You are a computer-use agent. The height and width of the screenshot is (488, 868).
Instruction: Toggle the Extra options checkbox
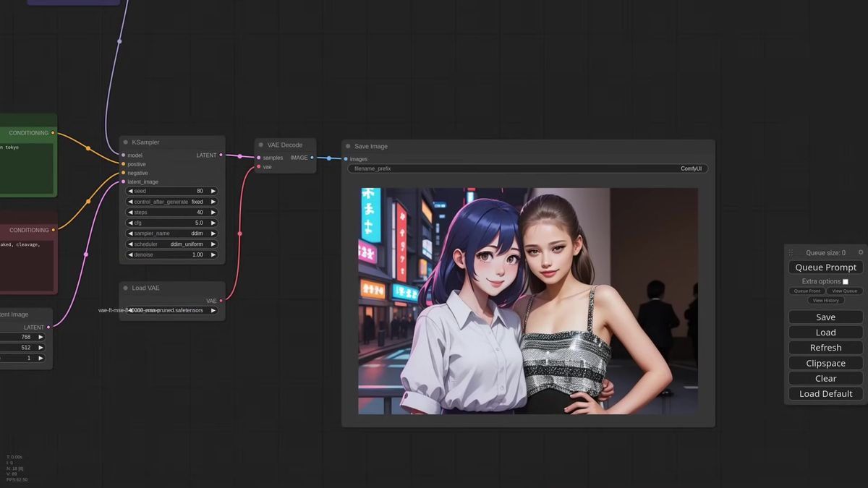846,281
